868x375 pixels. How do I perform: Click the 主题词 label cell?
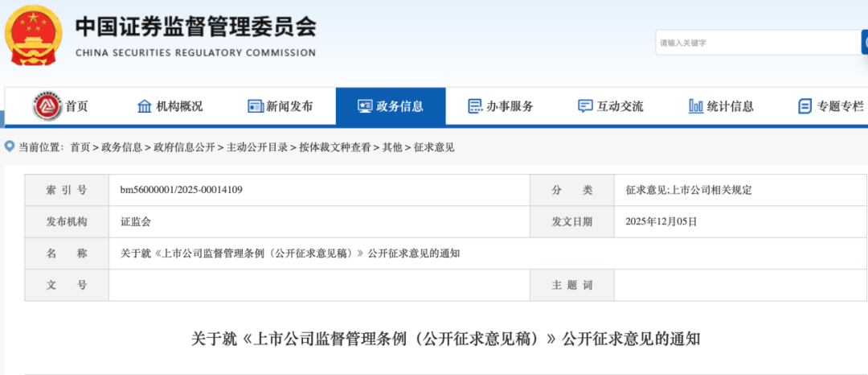pyautogui.click(x=572, y=285)
